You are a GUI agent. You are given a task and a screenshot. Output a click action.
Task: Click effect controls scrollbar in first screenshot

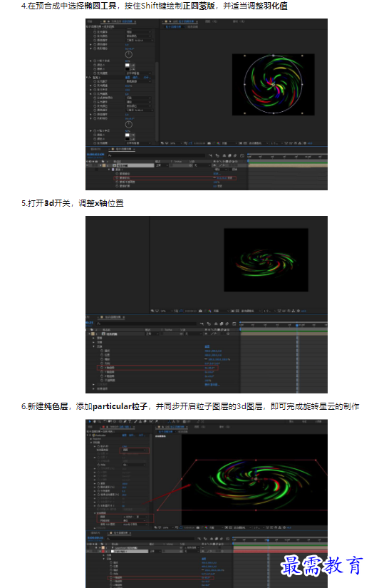pos(157,101)
